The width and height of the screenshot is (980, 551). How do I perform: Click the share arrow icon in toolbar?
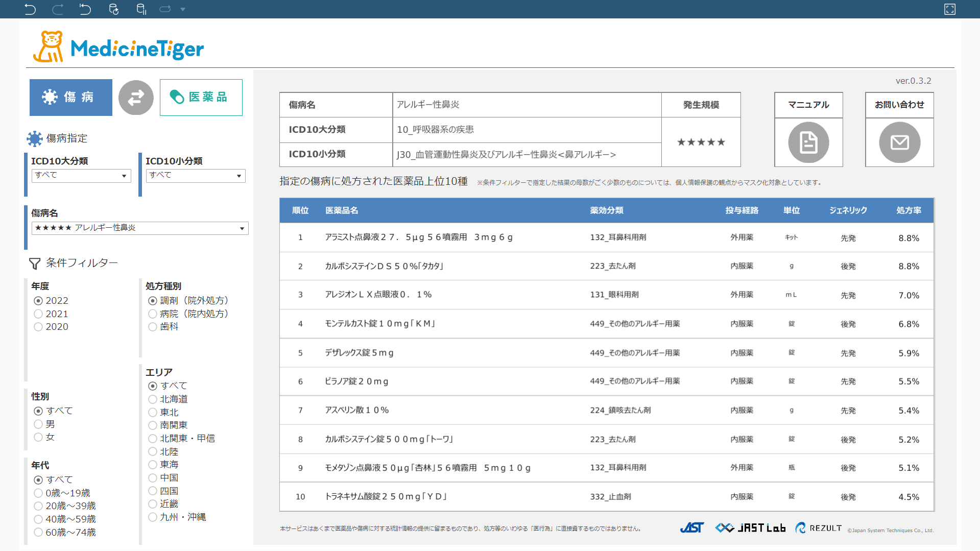point(165,9)
